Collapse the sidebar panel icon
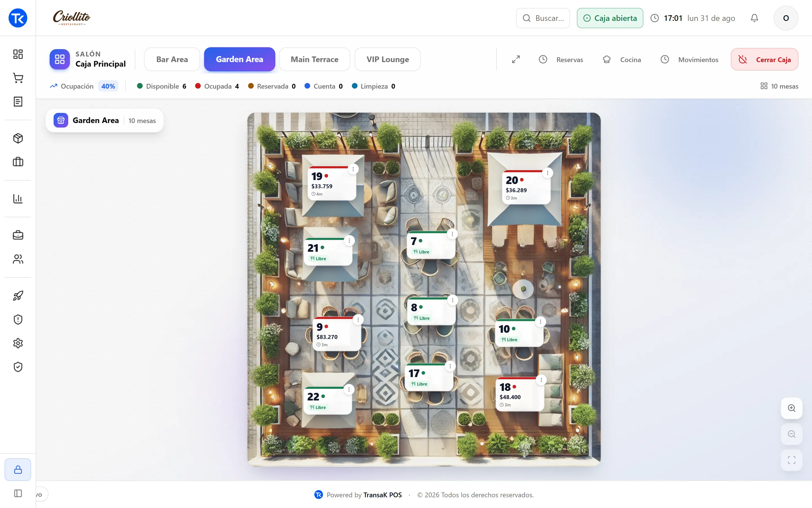Viewport: 812px width, 508px height. click(18, 493)
